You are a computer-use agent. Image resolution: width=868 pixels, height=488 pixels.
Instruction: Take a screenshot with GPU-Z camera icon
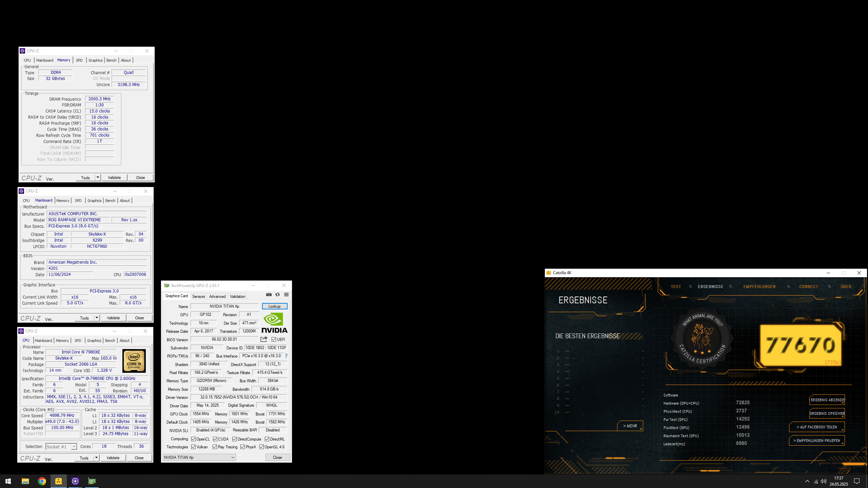pos(269,294)
